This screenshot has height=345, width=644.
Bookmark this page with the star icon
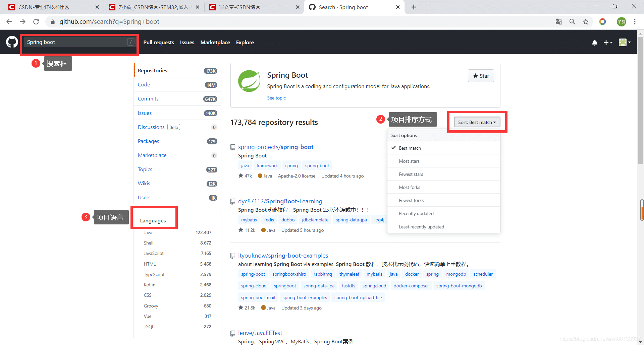click(586, 22)
